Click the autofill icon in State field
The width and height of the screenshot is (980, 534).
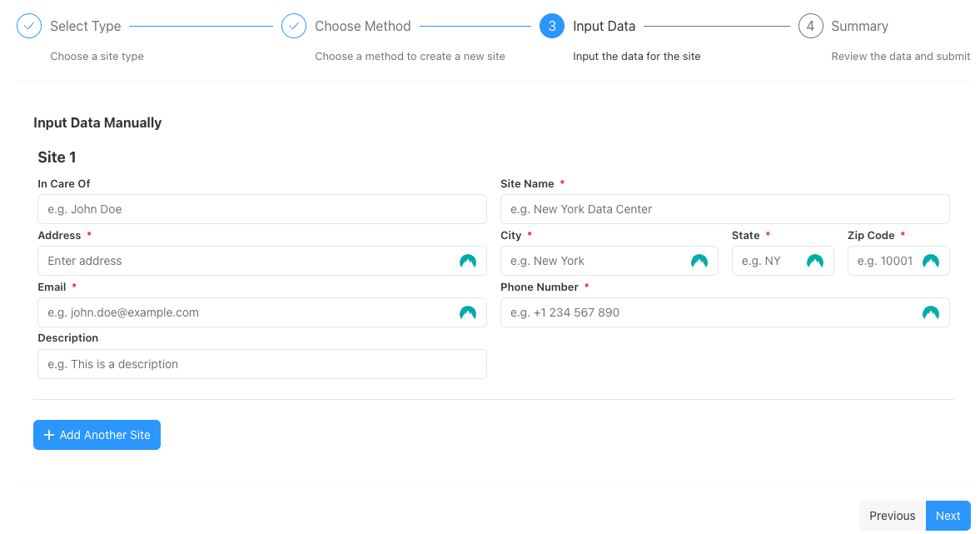[x=815, y=261]
